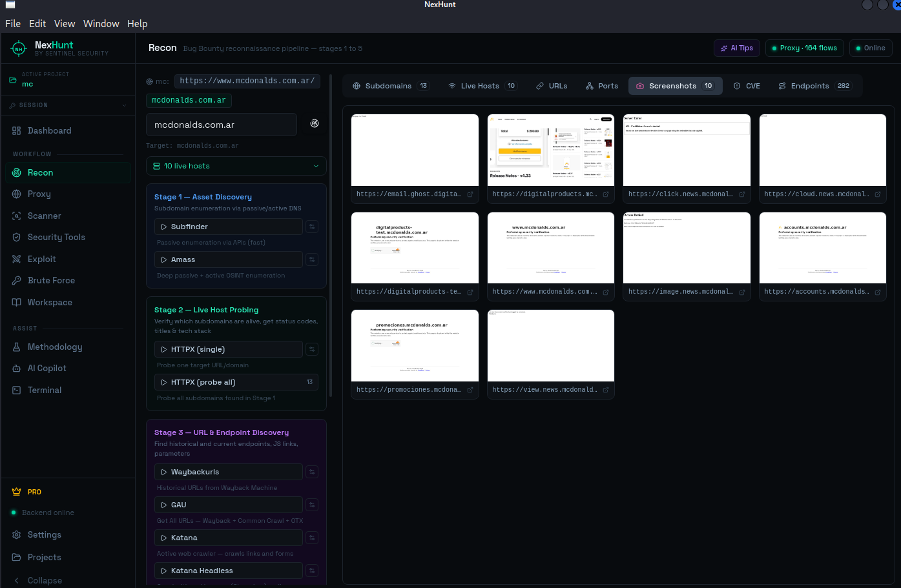Click the Online status badge

point(871,48)
